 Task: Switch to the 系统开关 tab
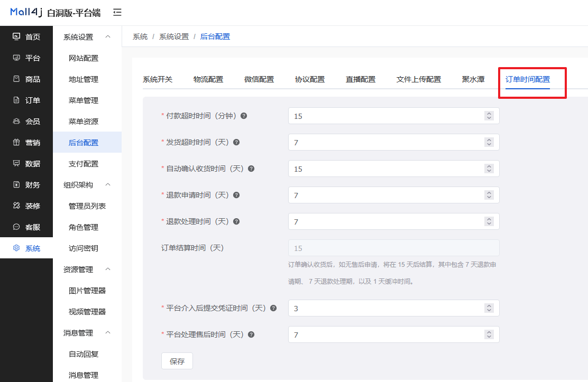coord(158,79)
